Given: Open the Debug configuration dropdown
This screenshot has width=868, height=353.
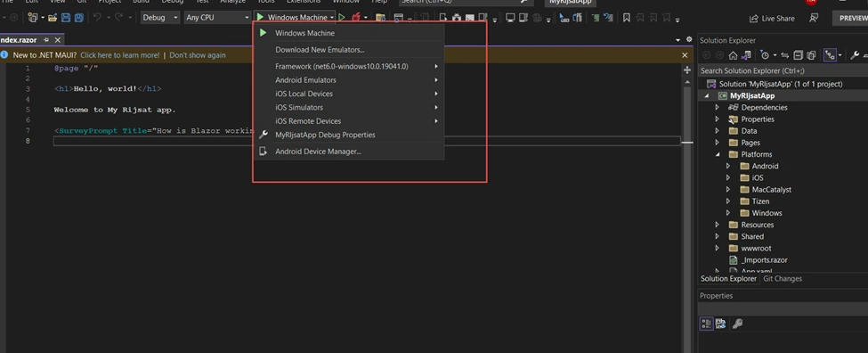Looking at the screenshot, I should point(160,18).
